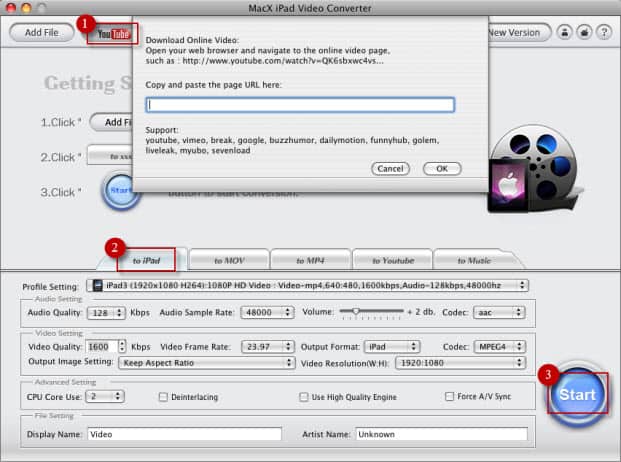
Task: Click the Display Name text field
Action: point(185,434)
